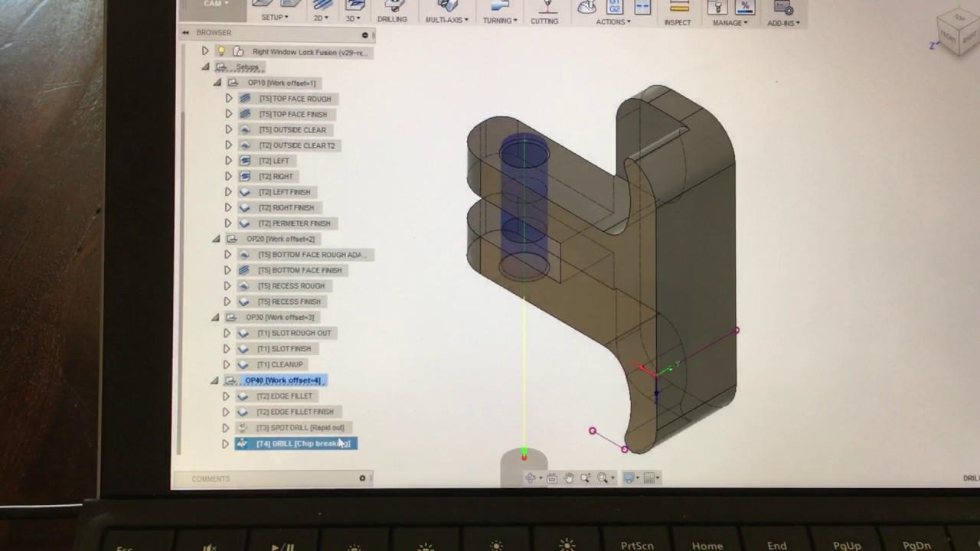Viewport: 980px width, 551px height.
Task: Collapse the BROWSER panel double arrows
Action: click(185, 33)
